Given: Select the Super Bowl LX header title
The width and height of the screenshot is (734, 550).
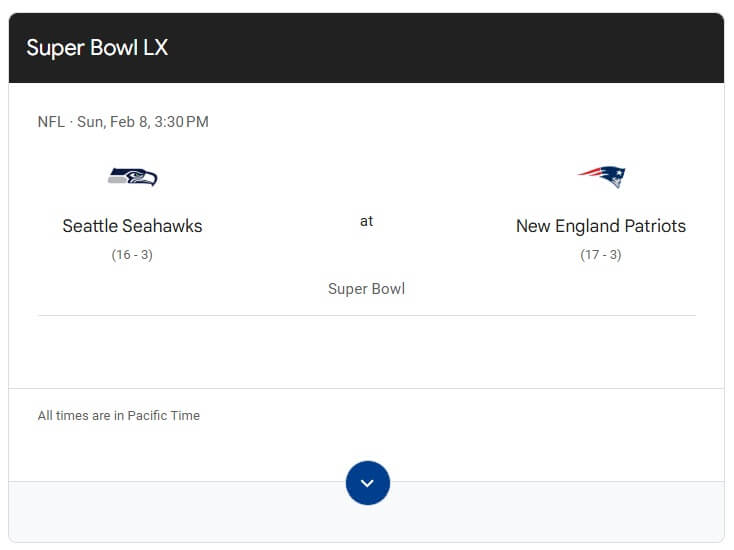Looking at the screenshot, I should coord(97,48).
